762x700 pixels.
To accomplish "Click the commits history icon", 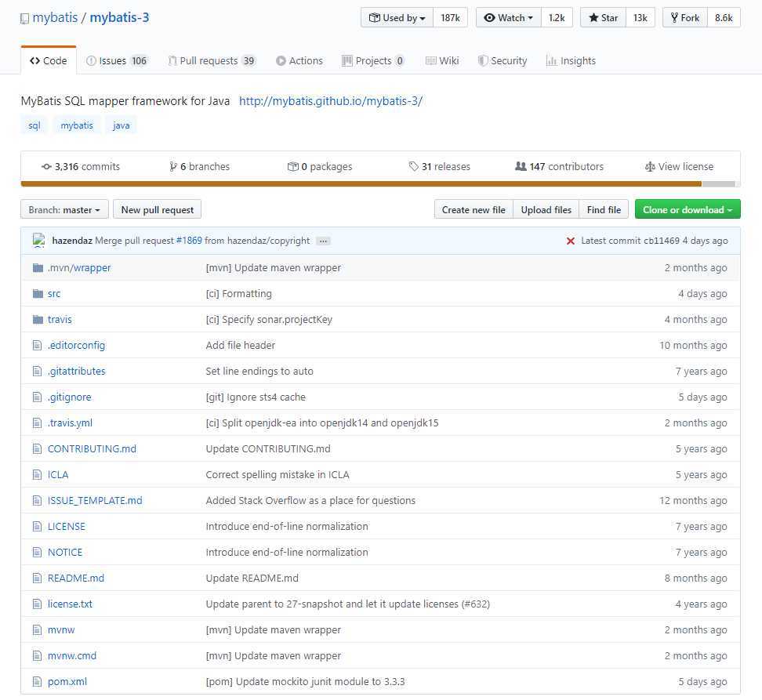I will tap(46, 167).
